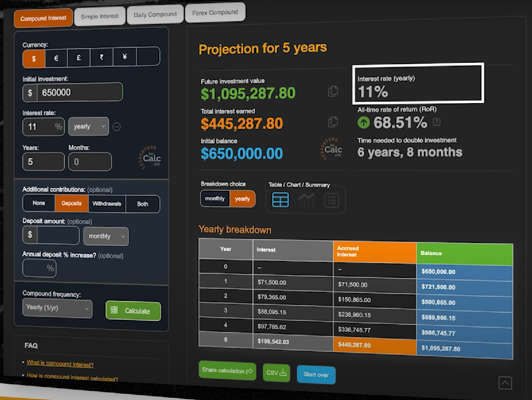Screen dimensions: 532x400
Task: Open the interest rate period yearly dropdown
Action: point(88,126)
